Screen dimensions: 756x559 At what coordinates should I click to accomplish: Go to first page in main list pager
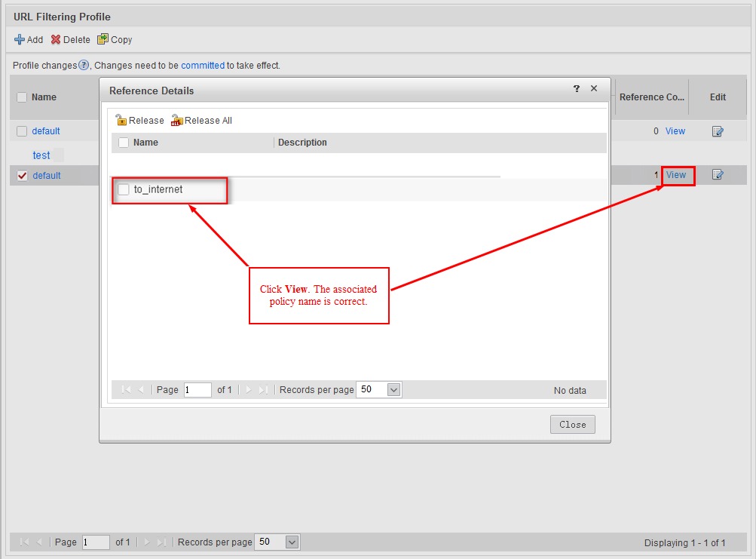tap(24, 542)
